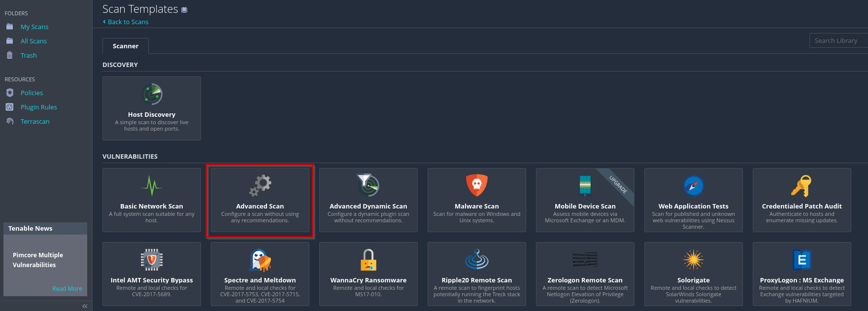
Task: Select the Mobile Device Scan template card
Action: click(585, 200)
